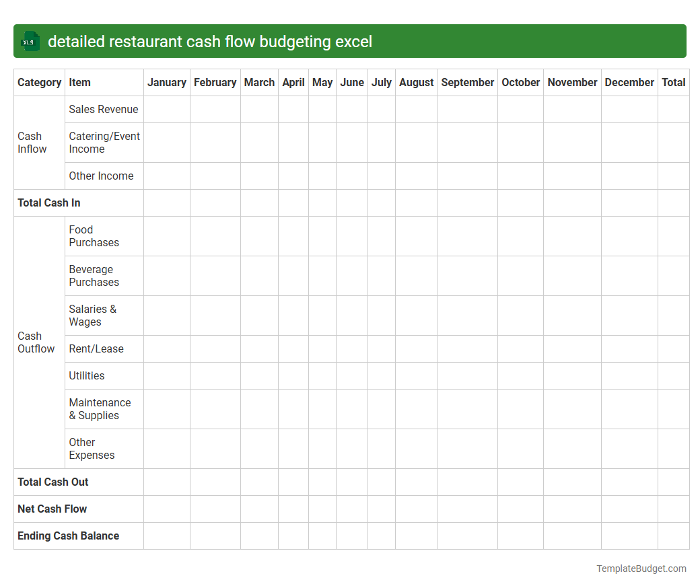Image resolution: width=700 pixels, height=588 pixels.
Task: Select the February column header
Action: coord(215,82)
